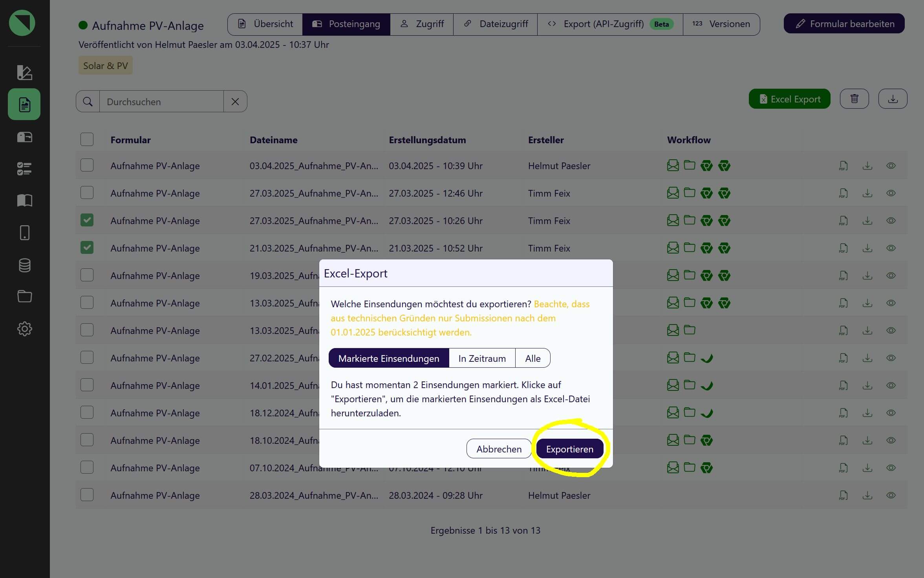
Task: Click the form designer icon in sidebar
Action: 24,73
